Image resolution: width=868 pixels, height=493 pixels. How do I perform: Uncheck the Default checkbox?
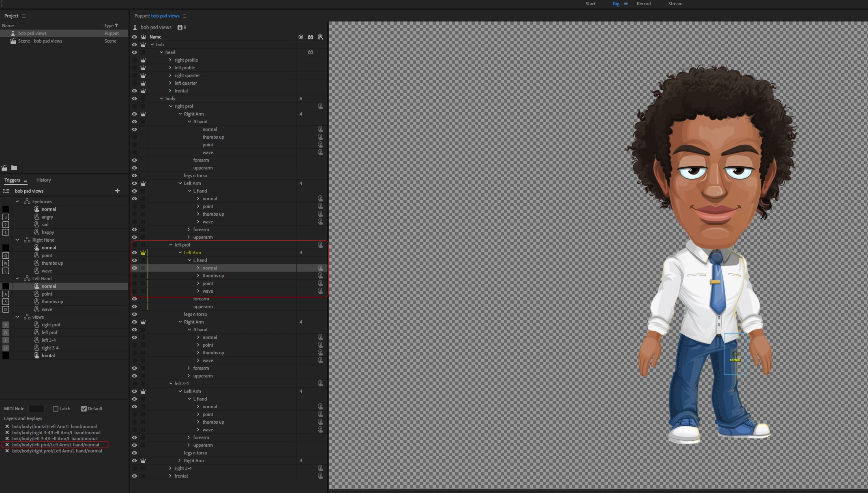coord(84,409)
